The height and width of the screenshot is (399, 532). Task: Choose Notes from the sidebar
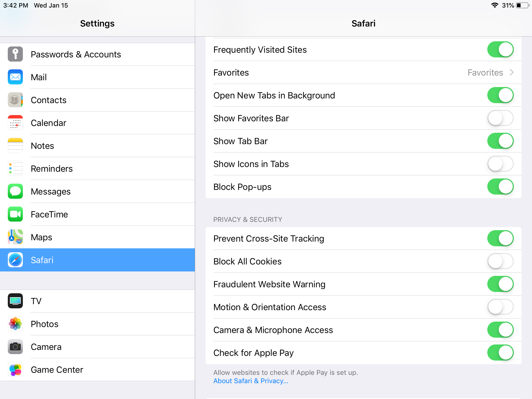pos(43,146)
